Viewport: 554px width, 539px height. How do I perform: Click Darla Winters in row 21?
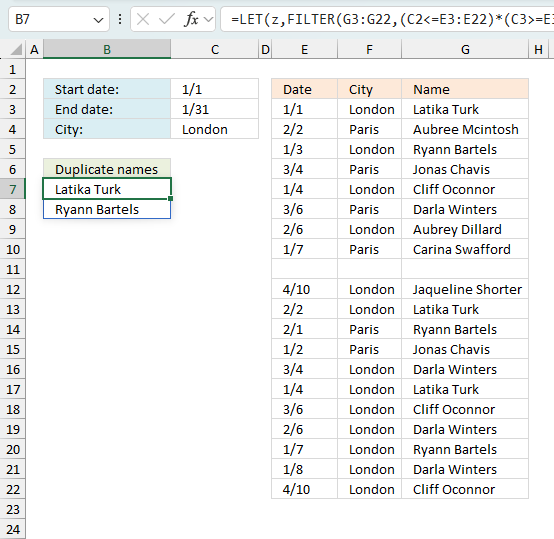pos(465,469)
